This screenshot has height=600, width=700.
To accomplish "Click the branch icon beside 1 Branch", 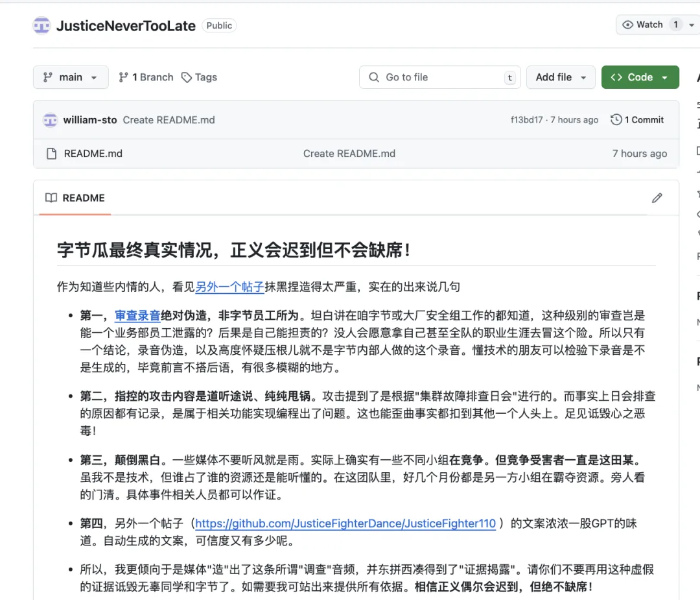I will tap(123, 77).
